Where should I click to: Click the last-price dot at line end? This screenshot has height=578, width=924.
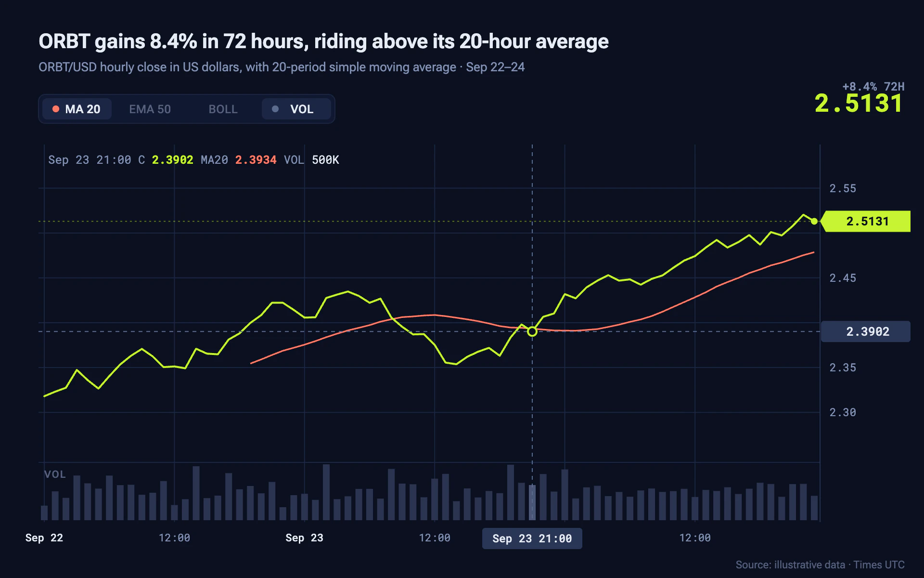coord(814,222)
